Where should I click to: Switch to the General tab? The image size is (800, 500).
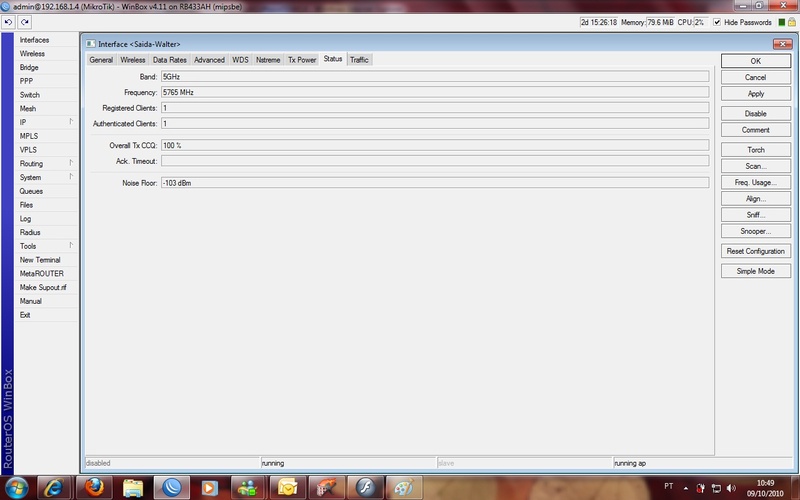[x=101, y=60]
